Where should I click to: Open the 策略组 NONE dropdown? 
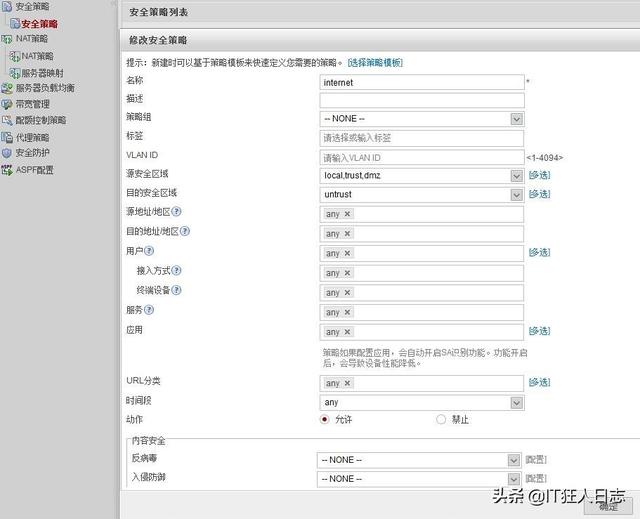click(422, 119)
